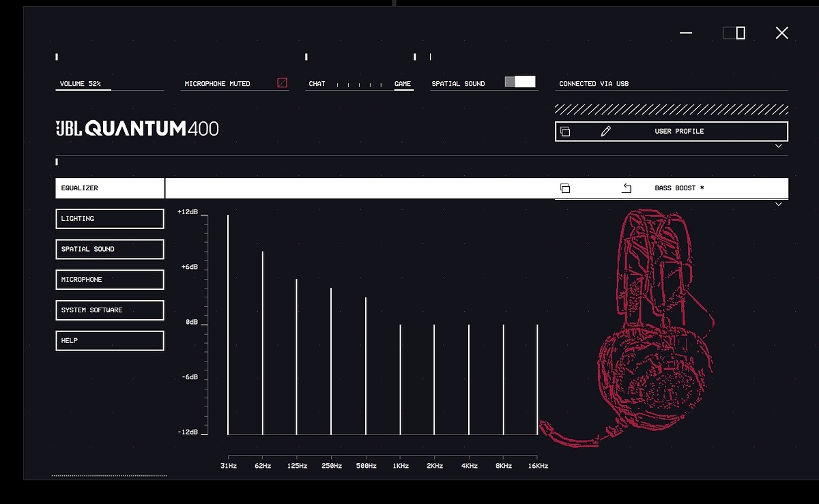This screenshot has height=504, width=819.
Task: Click the JBL Quantum 400 logo
Action: click(x=137, y=128)
